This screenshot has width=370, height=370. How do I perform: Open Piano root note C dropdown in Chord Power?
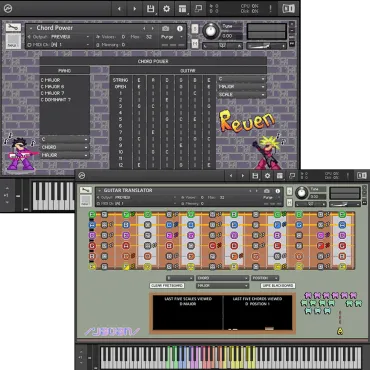point(65,139)
